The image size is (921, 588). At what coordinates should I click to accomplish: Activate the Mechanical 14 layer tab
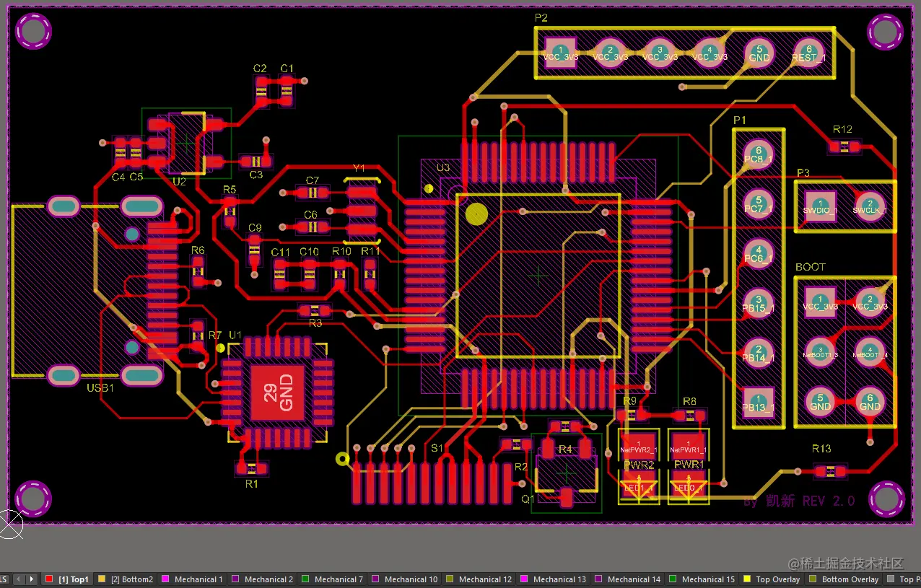pyautogui.click(x=627, y=579)
